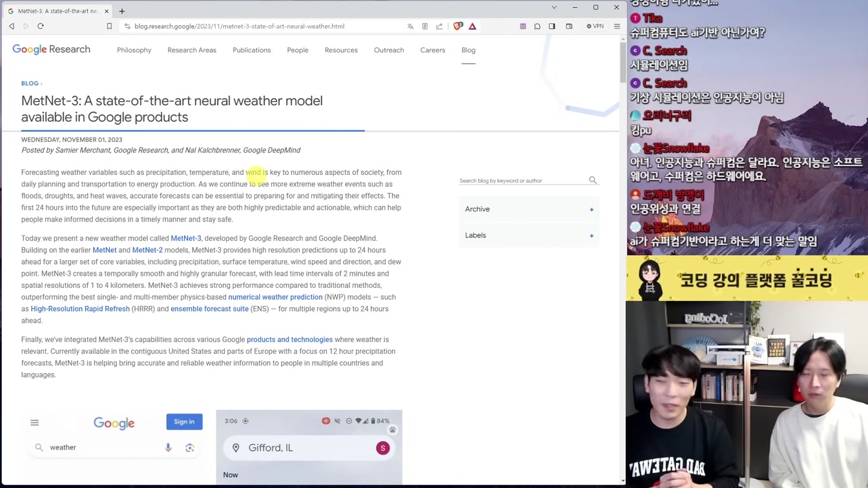Open the extensions puzzle icon
This screenshot has height=488, width=868.
(x=537, y=26)
